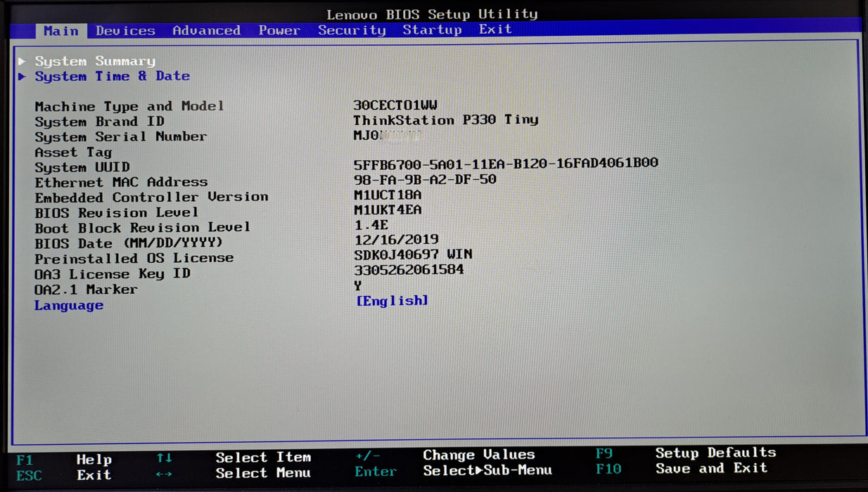Click the Enter Select Sub-Menu hint

(454, 470)
